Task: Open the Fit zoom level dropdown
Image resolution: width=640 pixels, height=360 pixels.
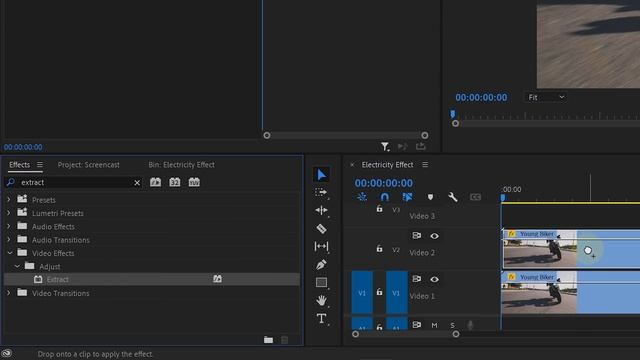Action: point(546,97)
